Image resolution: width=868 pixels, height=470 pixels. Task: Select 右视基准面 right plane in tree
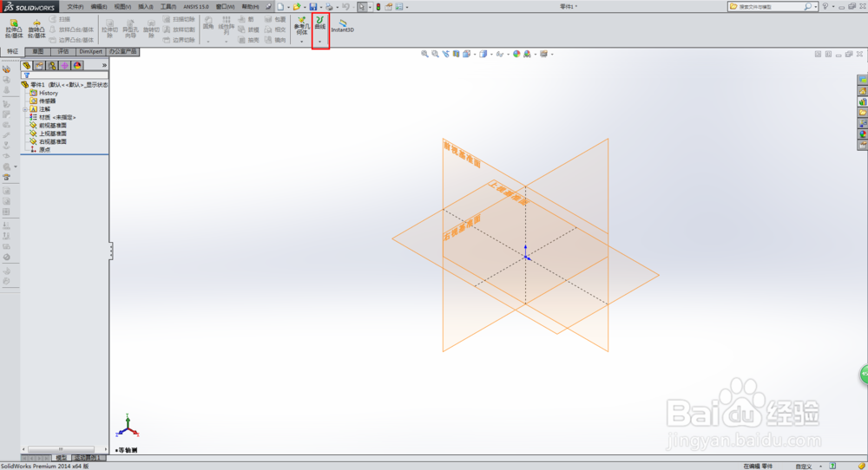[x=48, y=141]
